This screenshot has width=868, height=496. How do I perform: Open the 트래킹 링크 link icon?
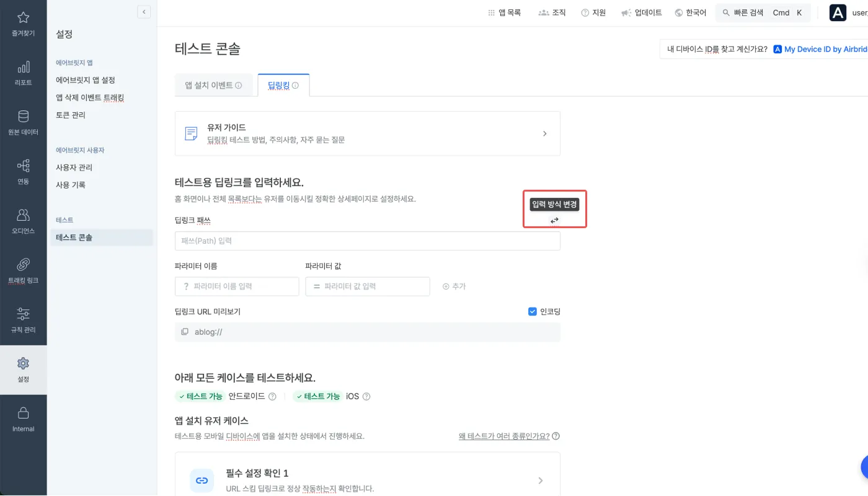pos(23,265)
